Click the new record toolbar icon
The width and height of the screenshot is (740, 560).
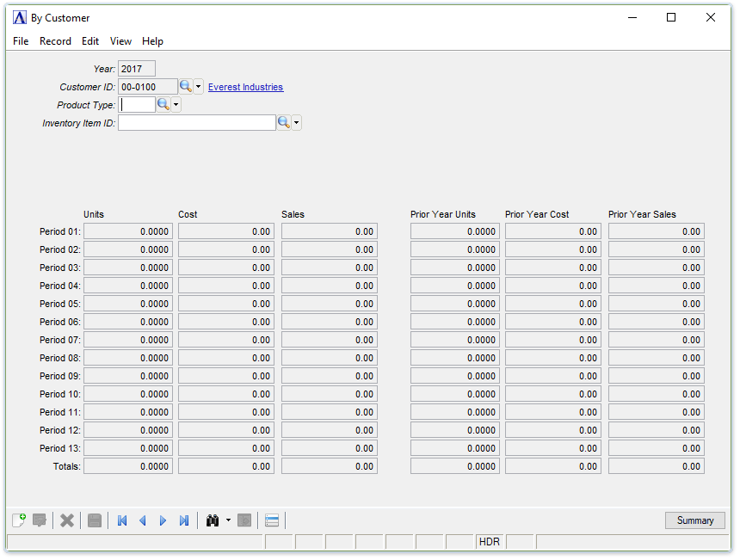19,520
